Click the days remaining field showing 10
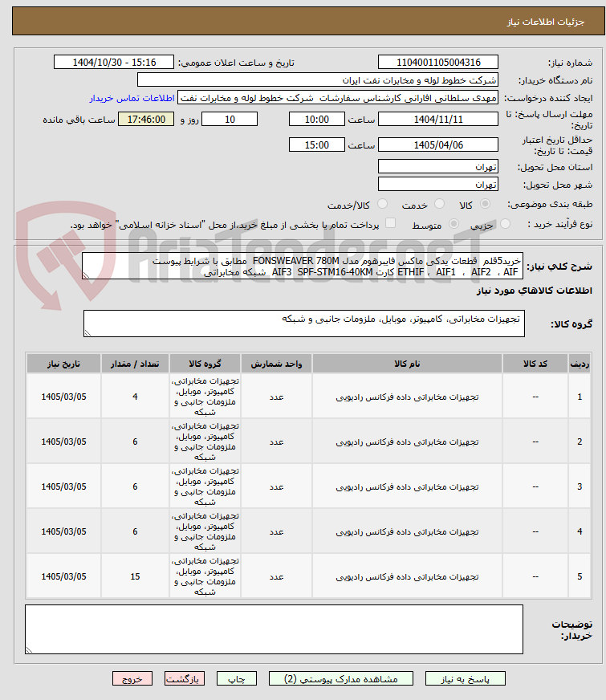 (230, 119)
